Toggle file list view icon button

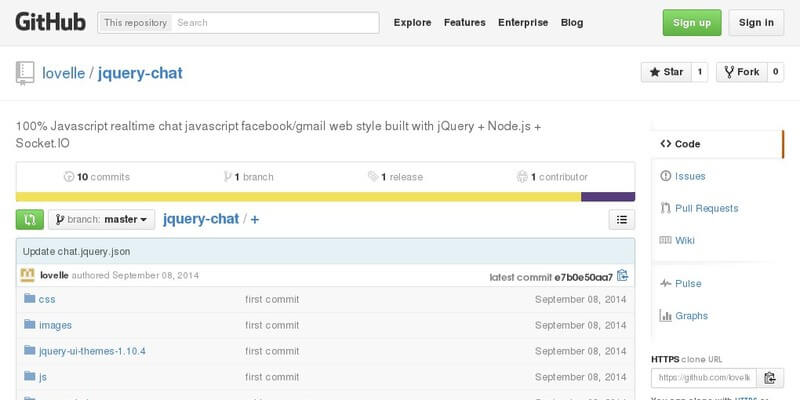[621, 219]
